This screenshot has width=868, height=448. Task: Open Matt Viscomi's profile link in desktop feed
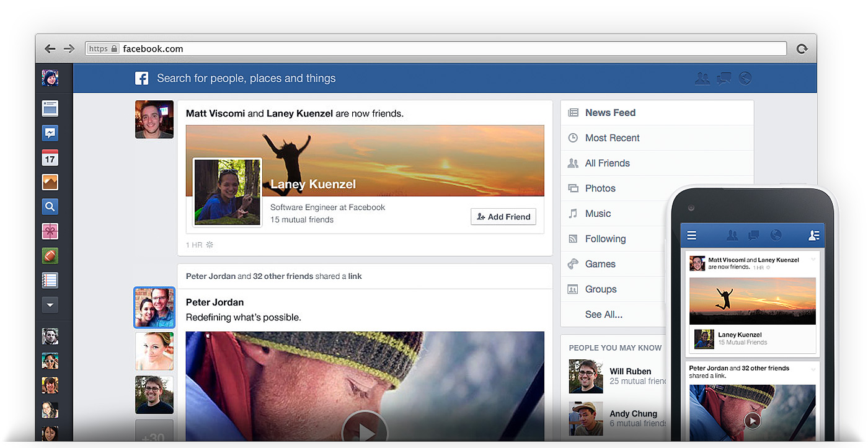tap(215, 113)
